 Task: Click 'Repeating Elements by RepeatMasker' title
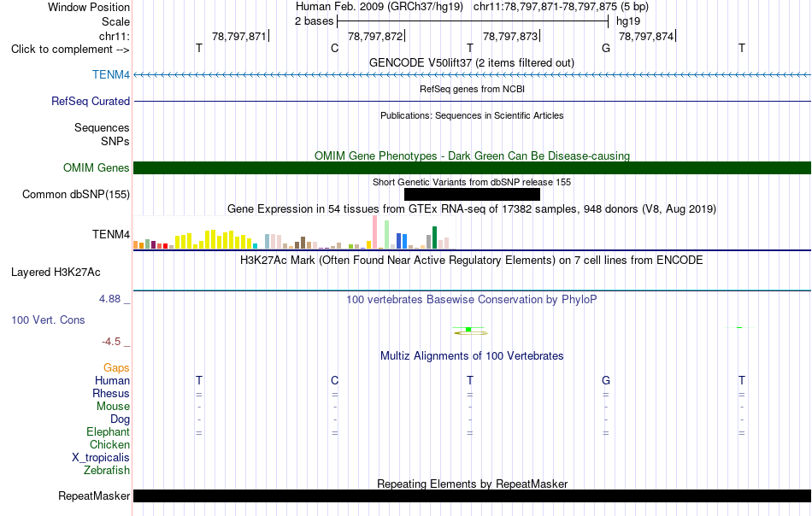point(472,484)
